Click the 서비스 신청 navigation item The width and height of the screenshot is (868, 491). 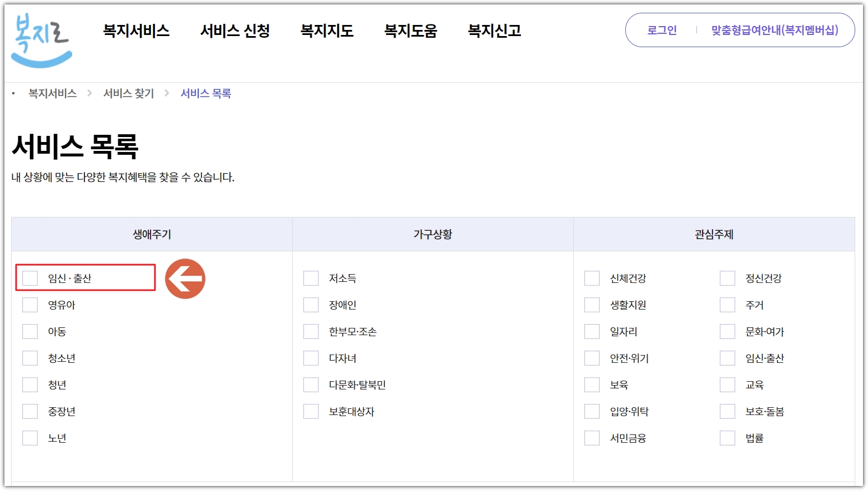click(235, 32)
